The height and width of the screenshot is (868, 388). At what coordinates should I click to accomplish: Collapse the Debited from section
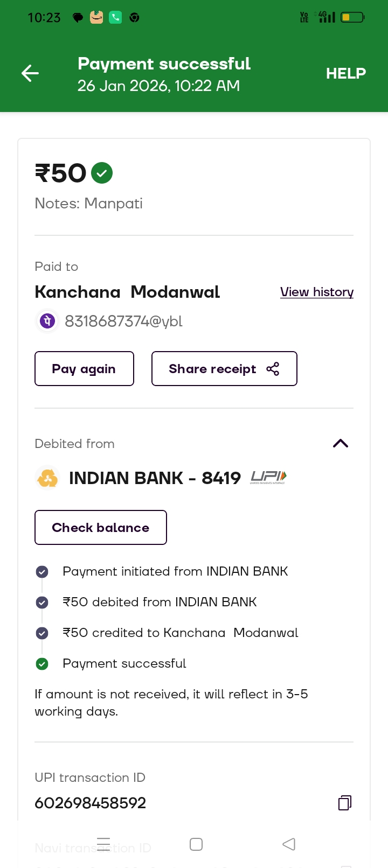click(341, 444)
